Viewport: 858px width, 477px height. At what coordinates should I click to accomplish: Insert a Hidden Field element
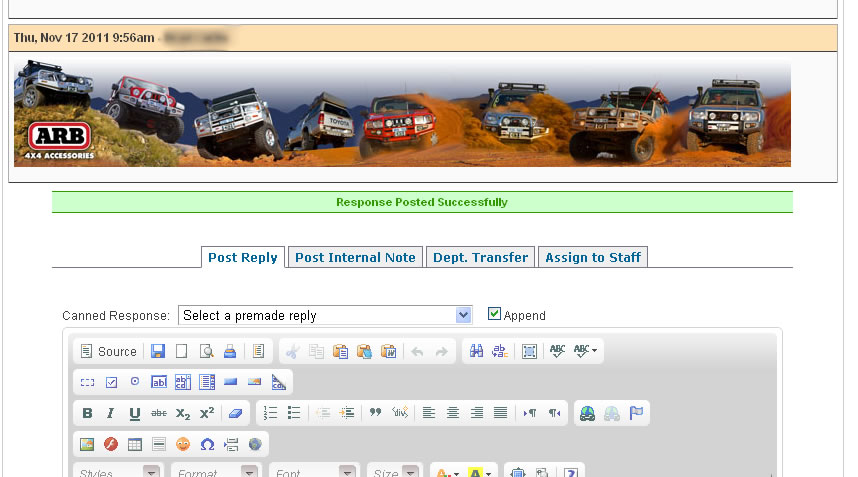click(x=279, y=382)
